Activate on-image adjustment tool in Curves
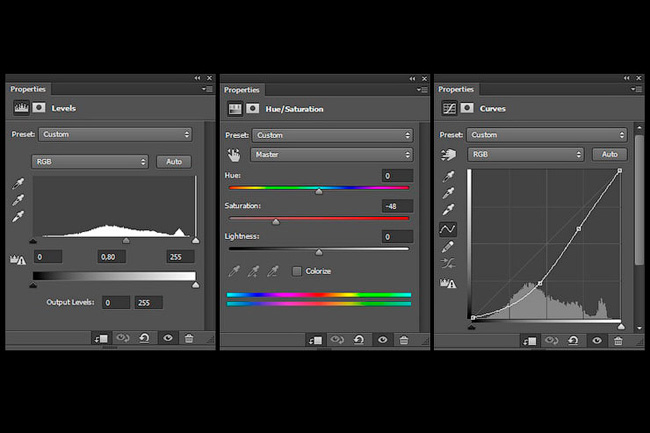 [x=448, y=155]
